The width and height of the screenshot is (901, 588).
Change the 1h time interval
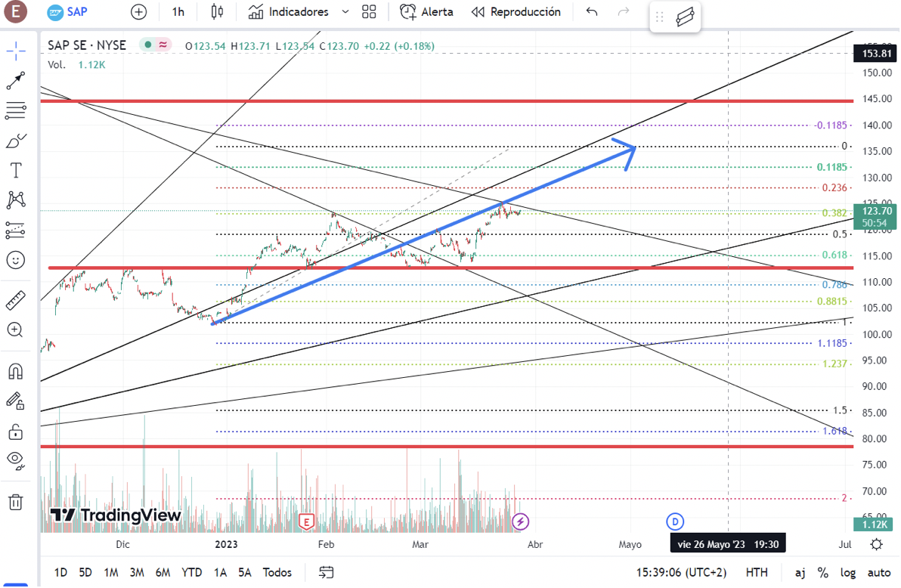coord(178,12)
